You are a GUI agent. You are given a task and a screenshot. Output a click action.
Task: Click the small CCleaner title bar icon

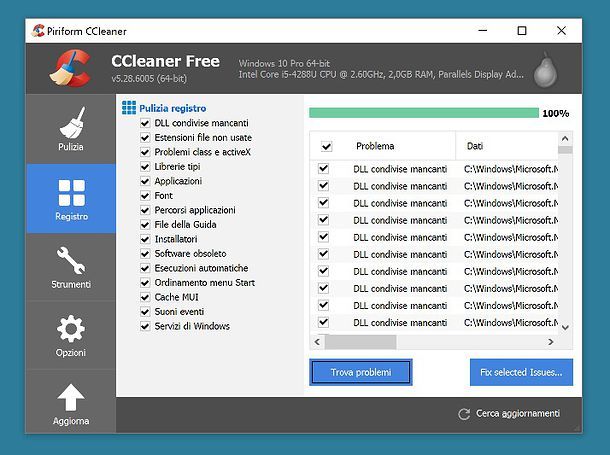(38, 31)
